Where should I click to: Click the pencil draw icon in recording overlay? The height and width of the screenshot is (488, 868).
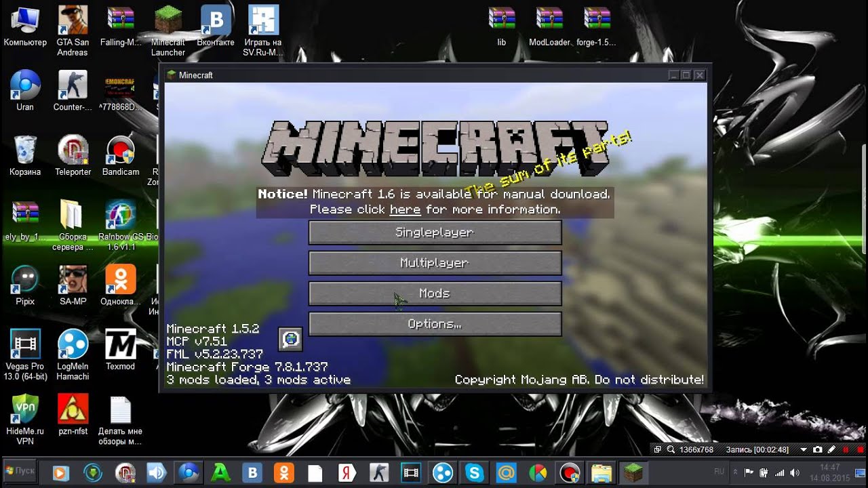832,450
